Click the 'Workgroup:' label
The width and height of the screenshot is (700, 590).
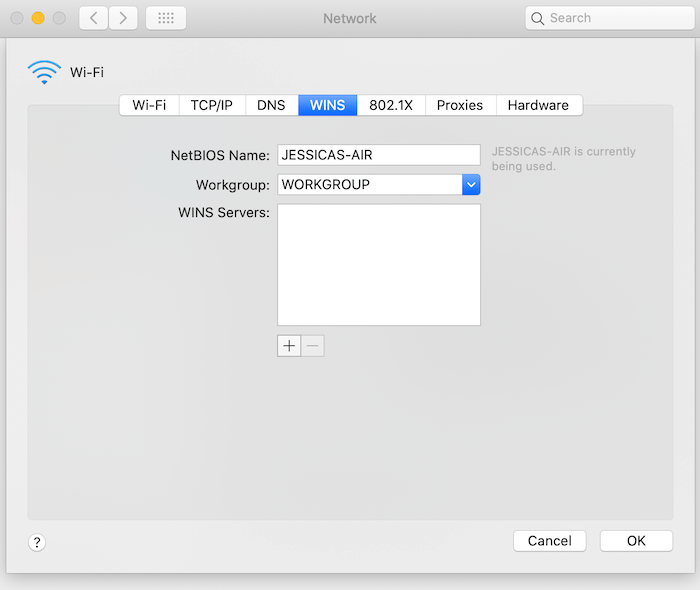click(x=233, y=185)
